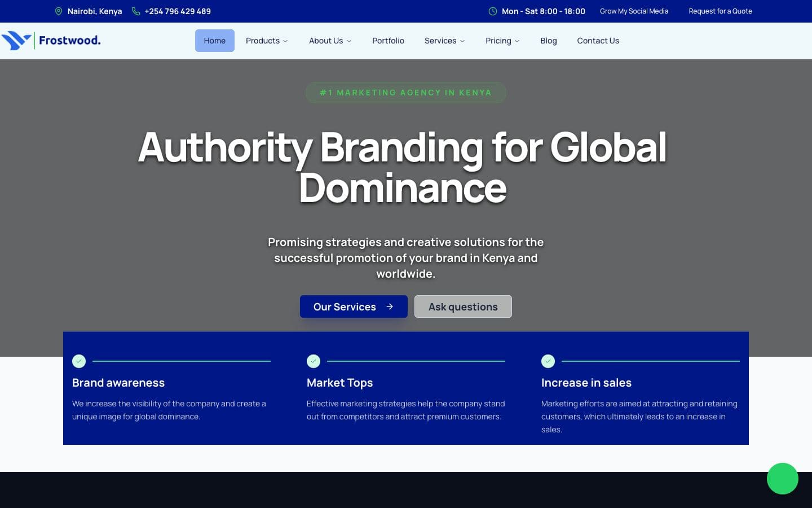Expand the Services dropdown menu
812x508 pixels.
click(444, 41)
